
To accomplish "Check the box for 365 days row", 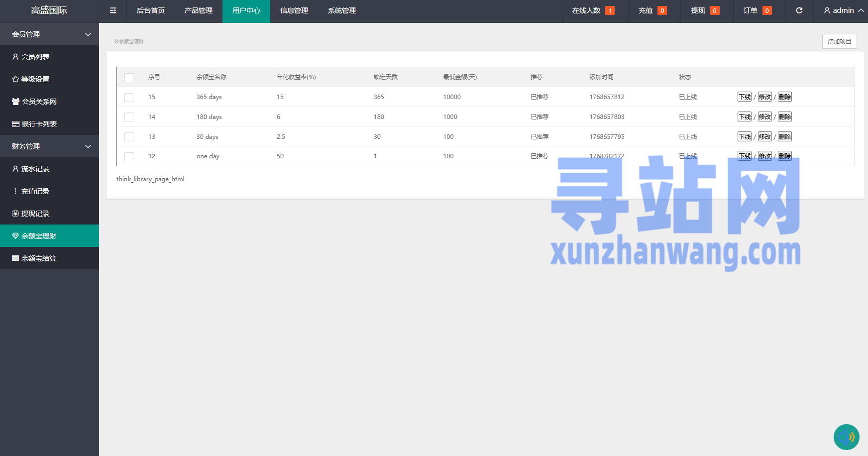I will (x=129, y=98).
